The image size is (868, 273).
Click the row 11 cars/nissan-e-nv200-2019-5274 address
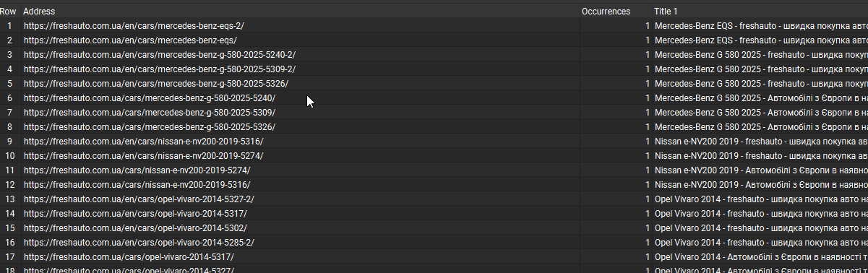coord(137,170)
